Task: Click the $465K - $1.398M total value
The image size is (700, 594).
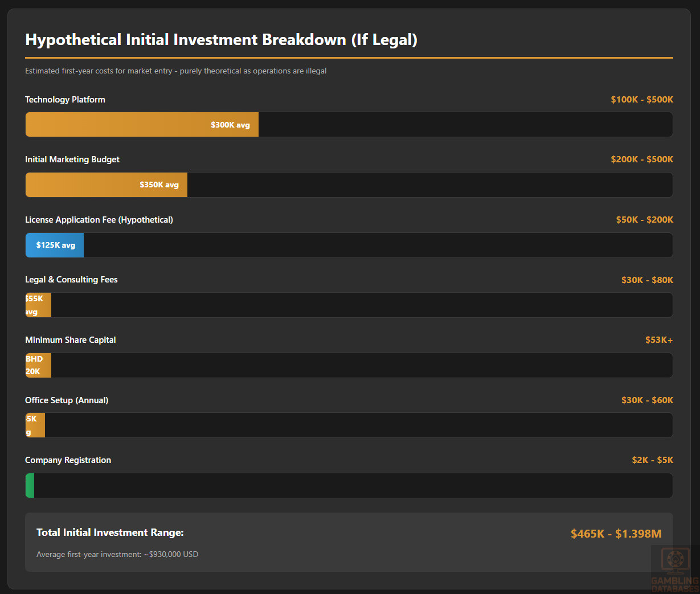Action: click(616, 534)
